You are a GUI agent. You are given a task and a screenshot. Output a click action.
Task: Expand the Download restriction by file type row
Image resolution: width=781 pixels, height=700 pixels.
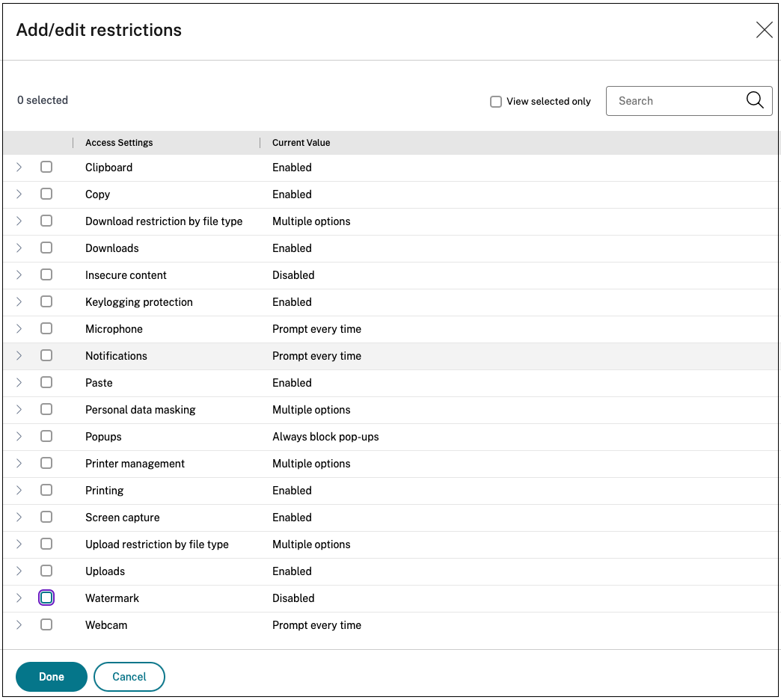coord(19,221)
